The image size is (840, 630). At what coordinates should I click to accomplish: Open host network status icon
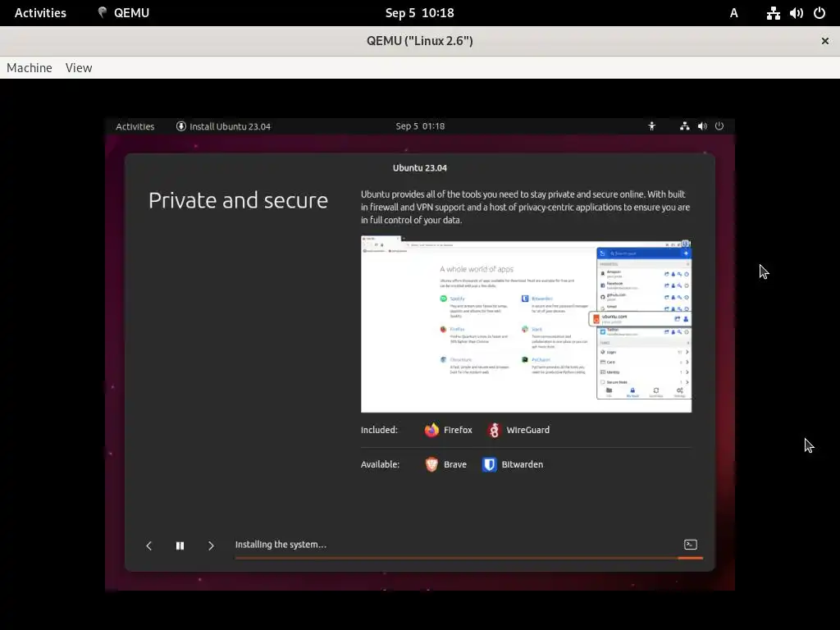[773, 13]
